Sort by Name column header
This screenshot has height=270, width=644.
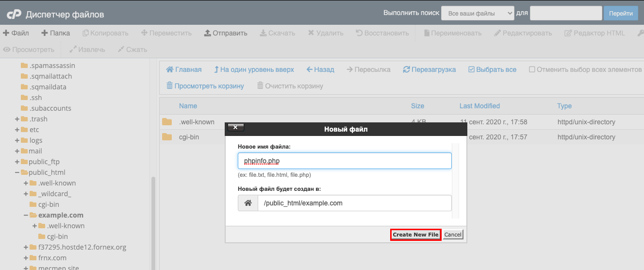point(188,106)
